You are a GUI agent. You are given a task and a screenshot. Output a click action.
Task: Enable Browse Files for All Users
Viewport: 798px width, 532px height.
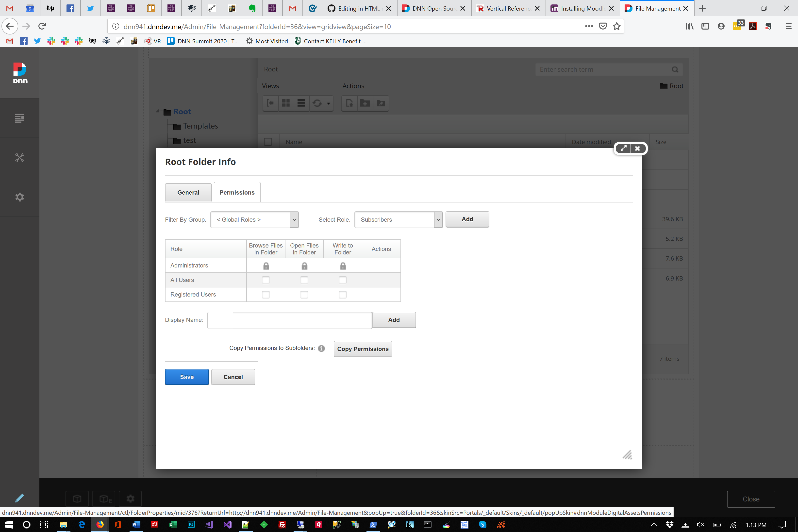[x=266, y=280]
